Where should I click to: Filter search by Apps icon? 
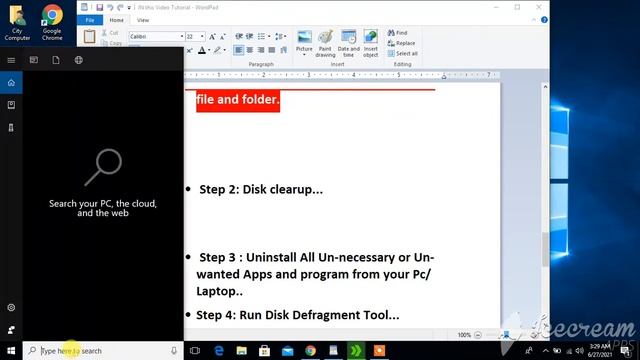34,60
